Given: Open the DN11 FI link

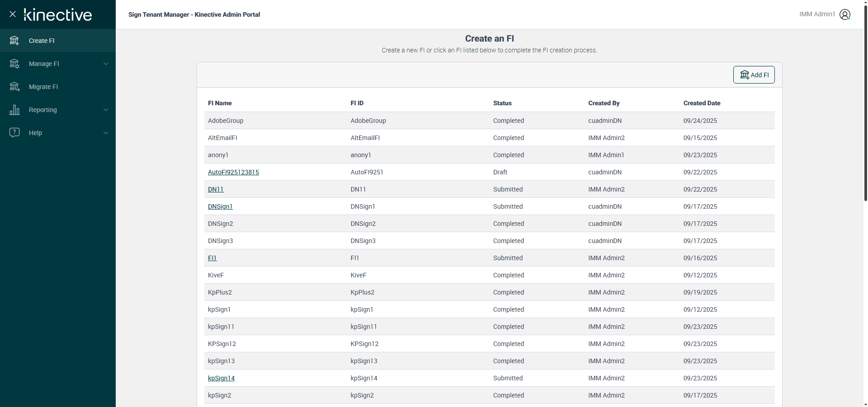Looking at the screenshot, I should 216,189.
